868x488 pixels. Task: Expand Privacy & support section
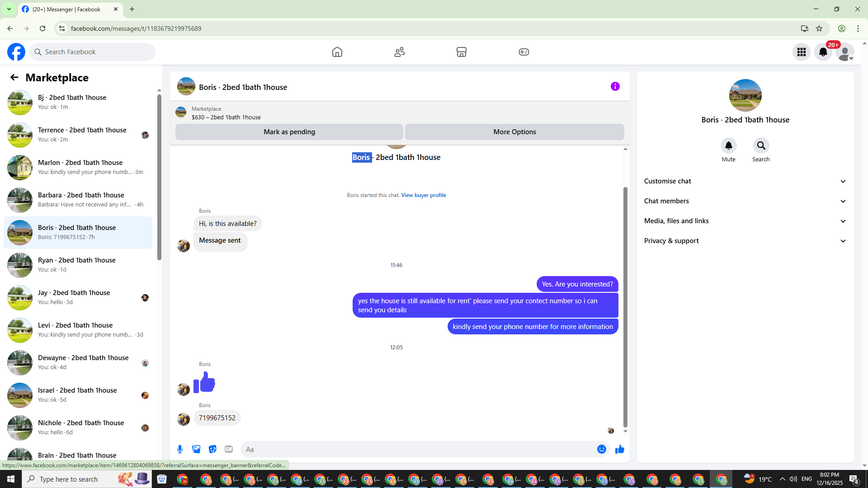[745, 241]
